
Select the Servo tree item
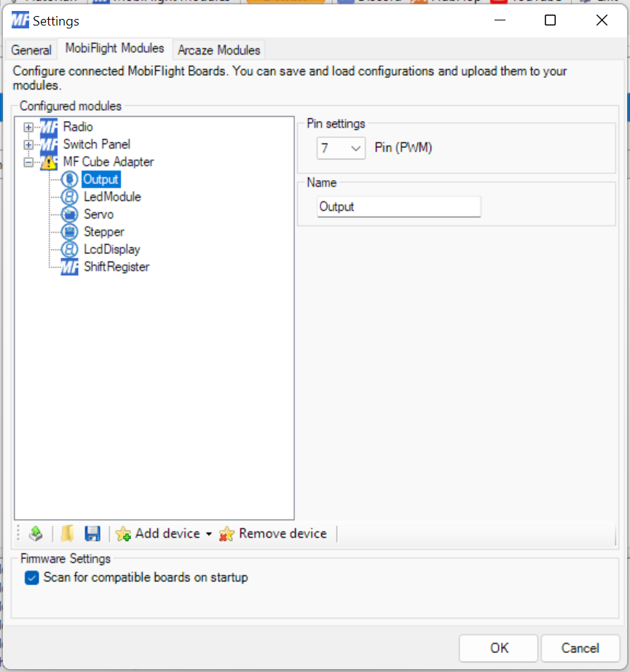click(98, 214)
